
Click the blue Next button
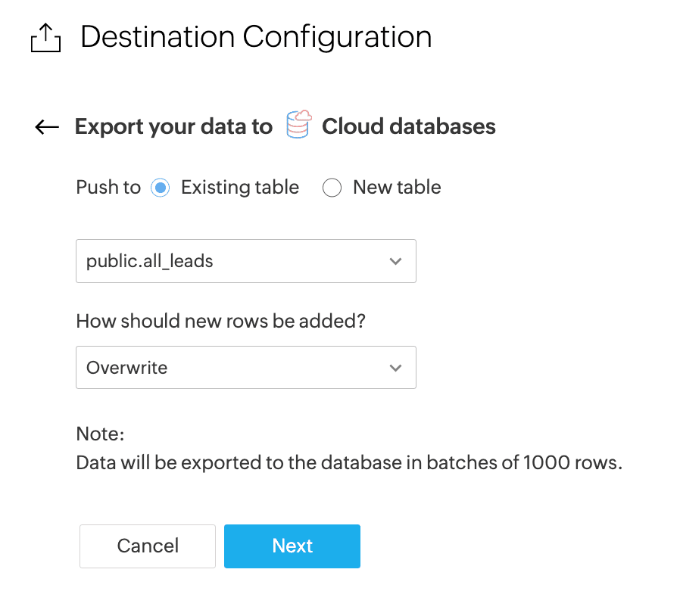tap(292, 546)
